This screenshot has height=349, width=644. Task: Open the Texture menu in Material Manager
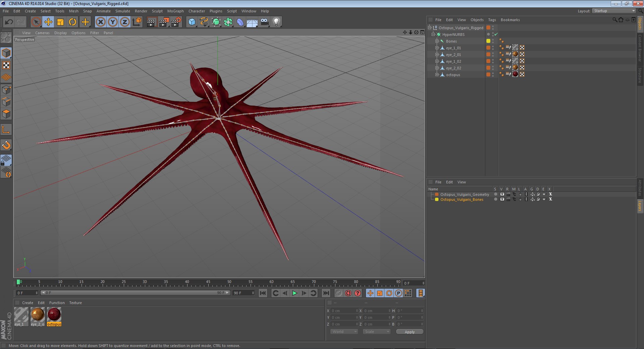click(x=75, y=303)
